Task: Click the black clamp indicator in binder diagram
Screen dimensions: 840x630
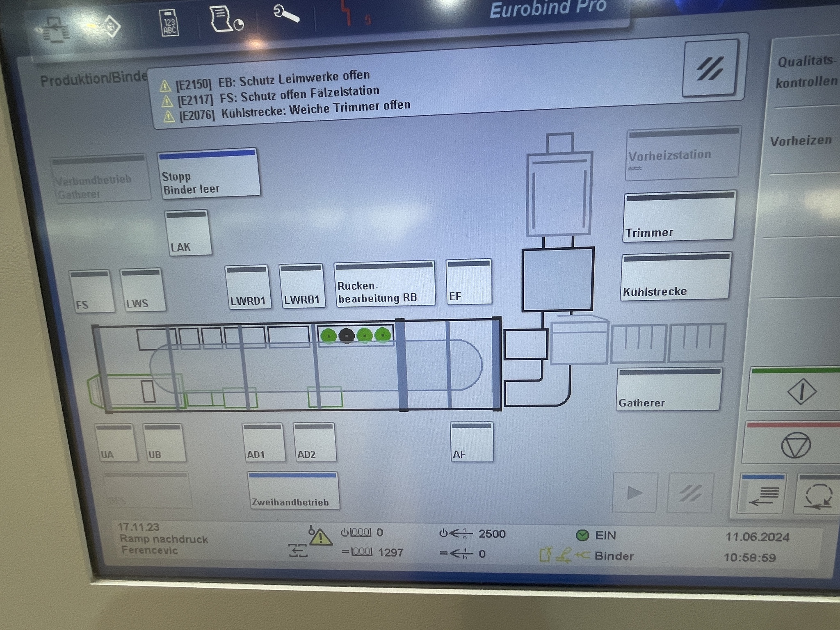Action: coord(347,336)
